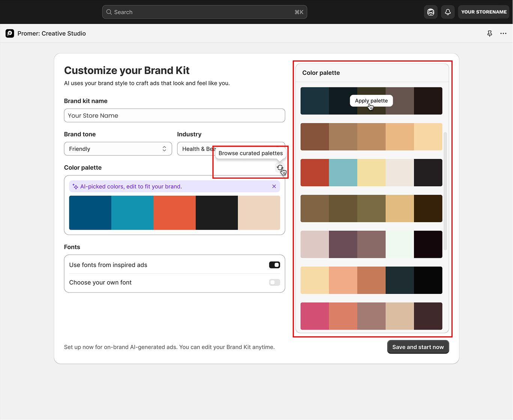Click the Promer app logo icon
The height and width of the screenshot is (420, 513).
pos(10,33)
